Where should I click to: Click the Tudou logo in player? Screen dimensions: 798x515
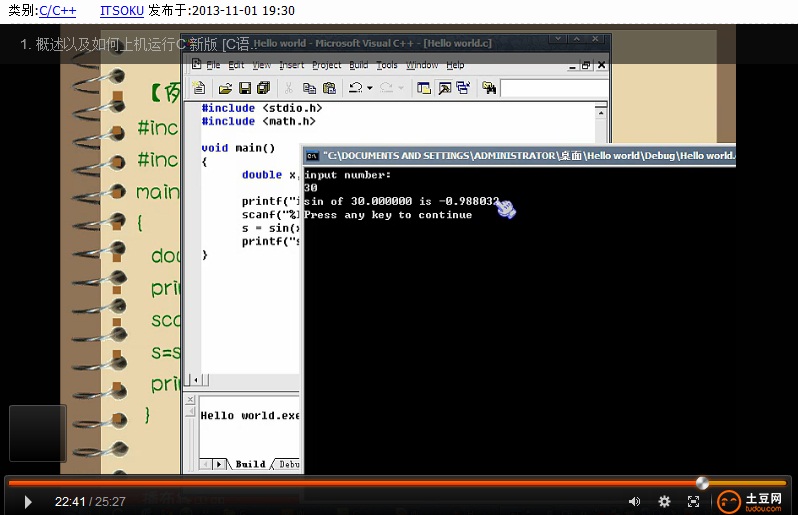point(753,501)
